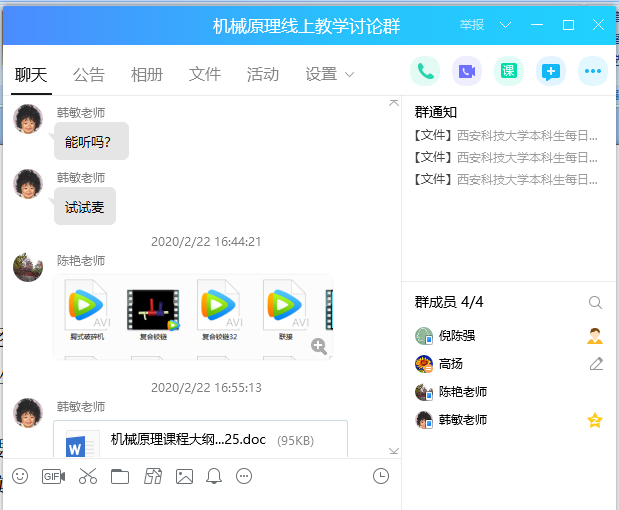Select member 陈艳老师 in member list
619x510 pixels.
click(463, 392)
